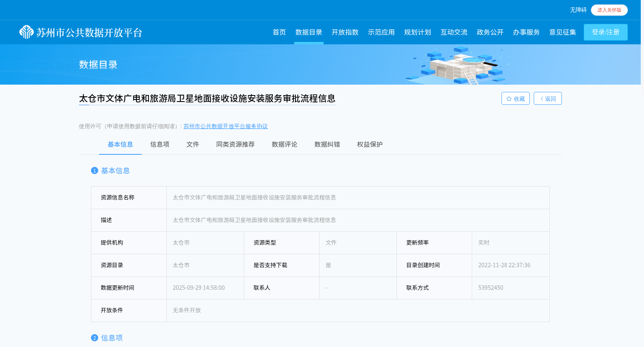The width and height of the screenshot is (644, 347).
Task: Click the 目录创建时间 label cell
Action: (434, 265)
